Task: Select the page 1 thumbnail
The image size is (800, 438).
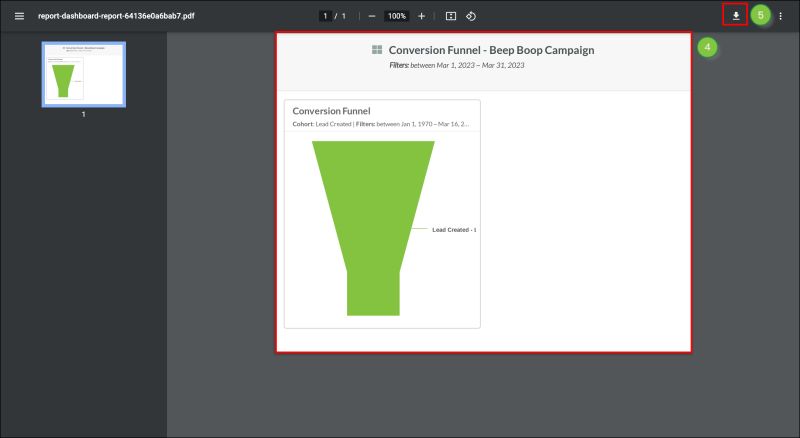Action: click(84, 75)
